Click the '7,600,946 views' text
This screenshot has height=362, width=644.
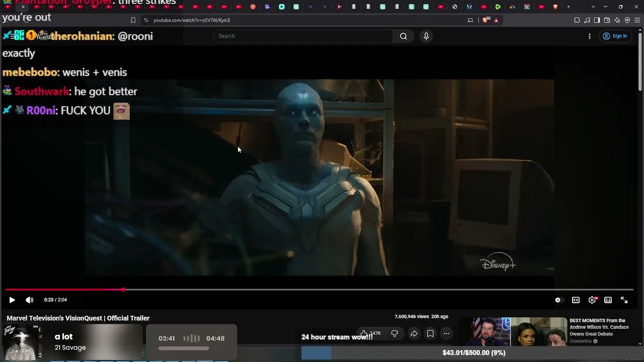point(412,317)
